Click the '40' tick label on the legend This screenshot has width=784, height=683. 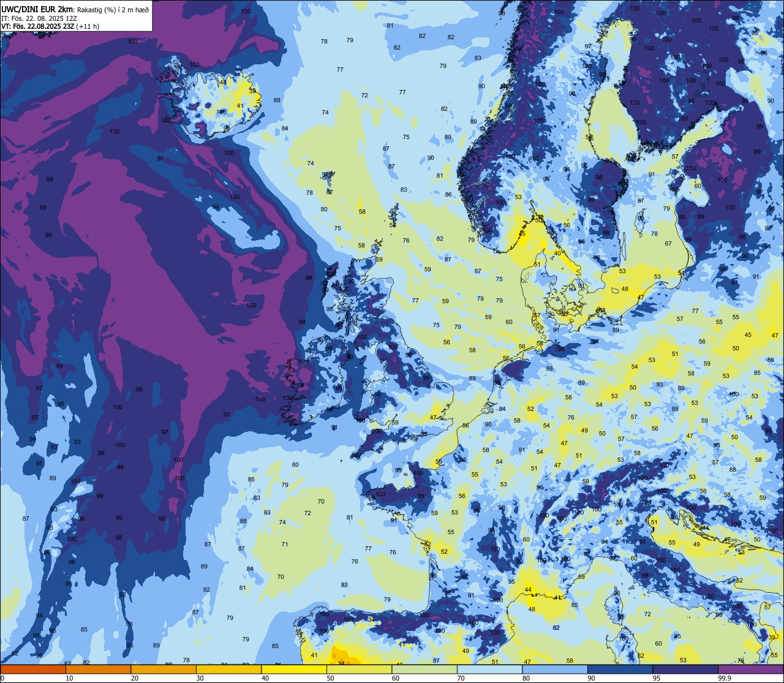(x=265, y=678)
